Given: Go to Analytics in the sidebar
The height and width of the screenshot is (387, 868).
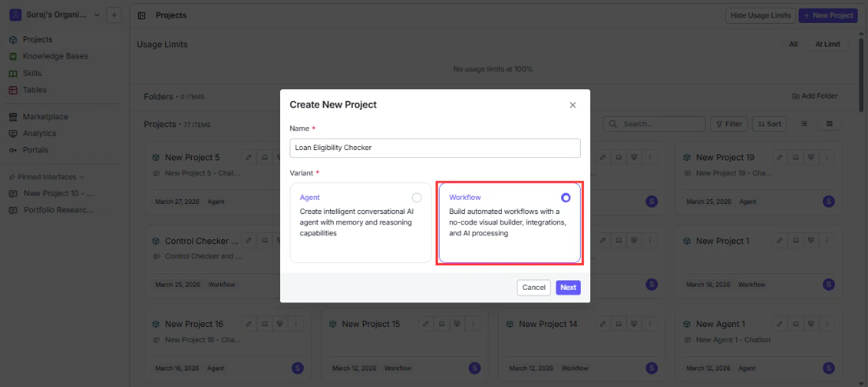Looking at the screenshot, I should [39, 133].
